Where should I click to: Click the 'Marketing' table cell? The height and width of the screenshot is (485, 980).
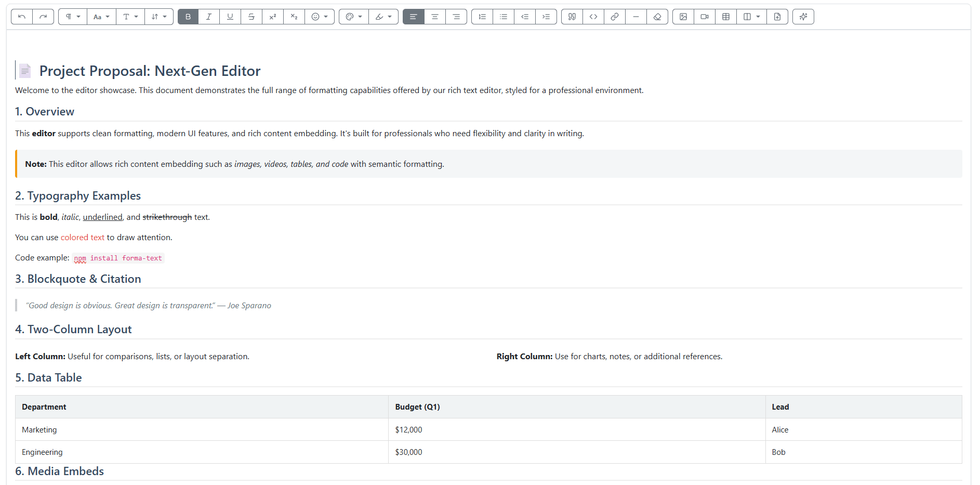pos(202,429)
